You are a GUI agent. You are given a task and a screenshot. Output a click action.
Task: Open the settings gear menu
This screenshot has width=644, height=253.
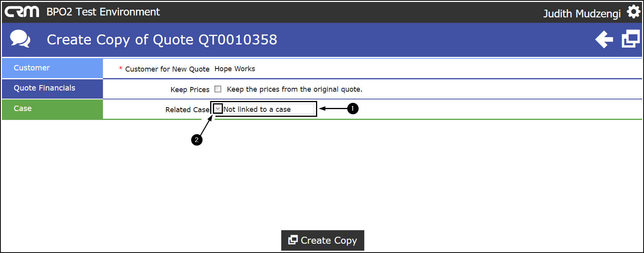click(x=633, y=12)
